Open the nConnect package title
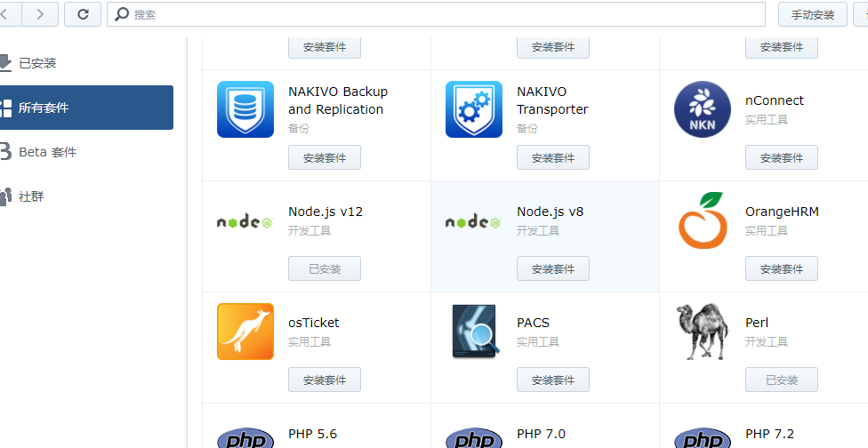Image resolution: width=868 pixels, height=448 pixels. [775, 100]
